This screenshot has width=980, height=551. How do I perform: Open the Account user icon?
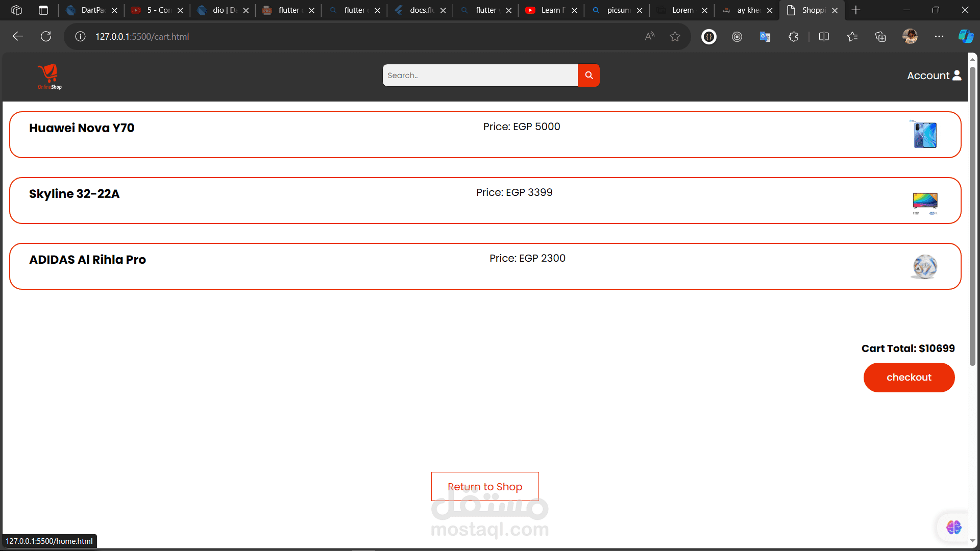[x=957, y=76]
